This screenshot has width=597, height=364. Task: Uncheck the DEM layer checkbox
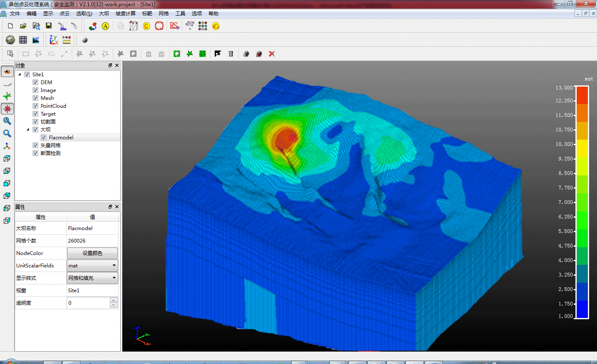(36, 83)
